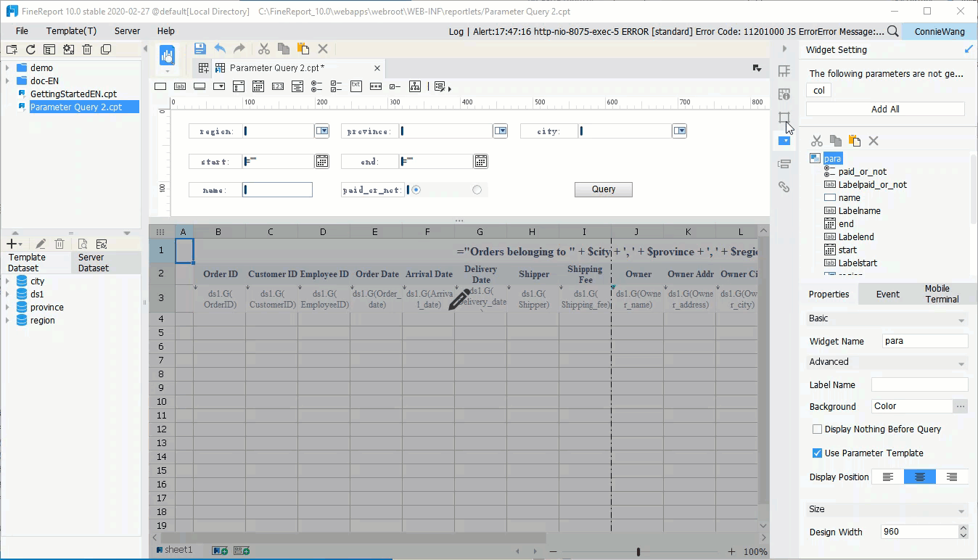This screenshot has width=978, height=560.
Task: Delete the selected file with the trash icon
Action: [87, 49]
